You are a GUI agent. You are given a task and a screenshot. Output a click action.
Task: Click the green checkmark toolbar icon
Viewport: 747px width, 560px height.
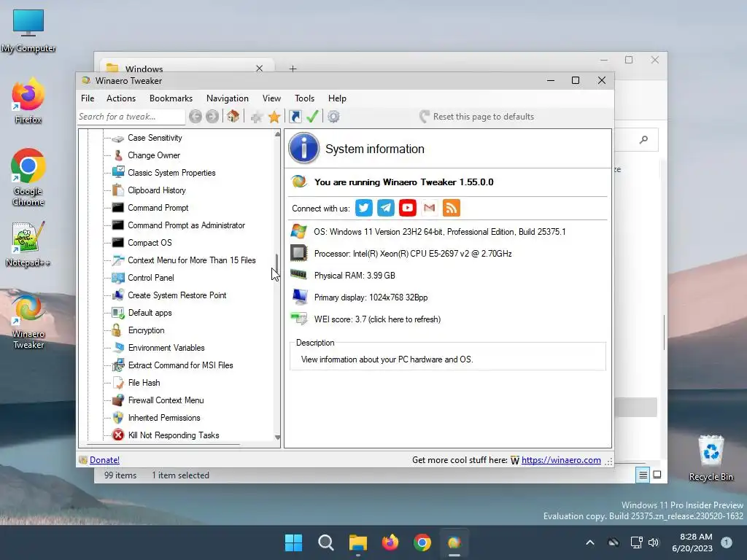click(x=312, y=117)
